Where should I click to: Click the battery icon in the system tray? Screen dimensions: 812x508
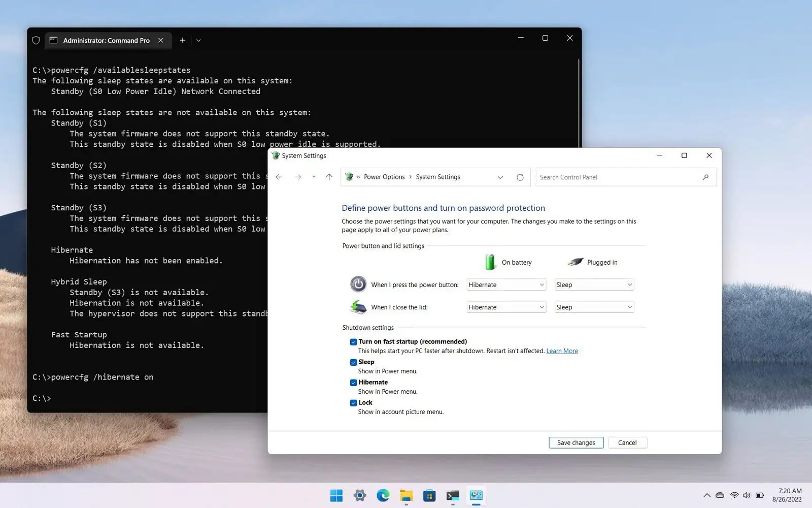[x=759, y=495]
